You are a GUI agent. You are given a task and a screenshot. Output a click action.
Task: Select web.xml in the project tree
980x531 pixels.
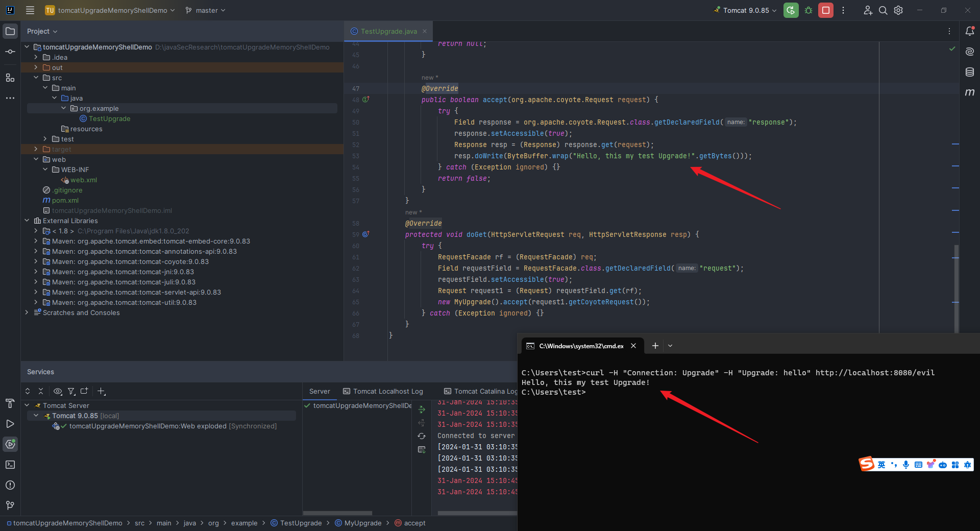(79, 180)
